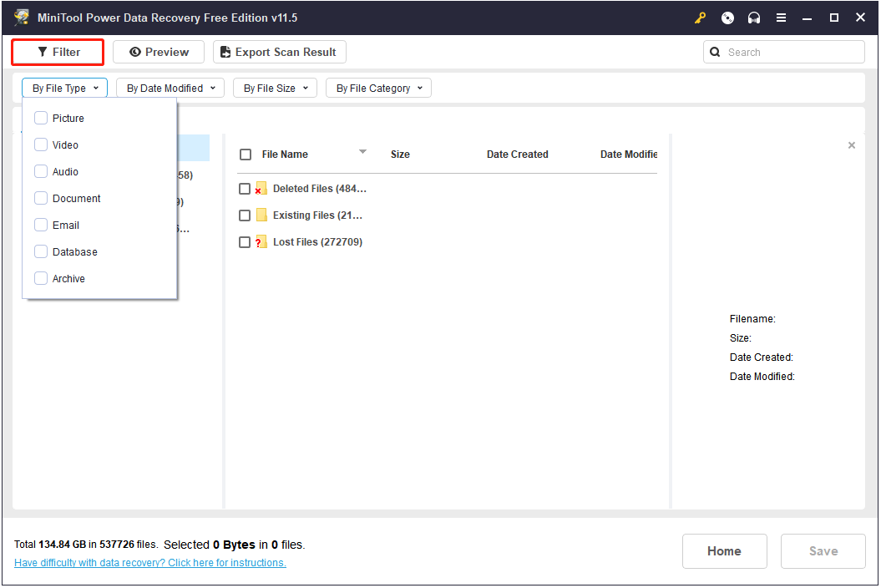Check the Email file type option

pos(41,225)
